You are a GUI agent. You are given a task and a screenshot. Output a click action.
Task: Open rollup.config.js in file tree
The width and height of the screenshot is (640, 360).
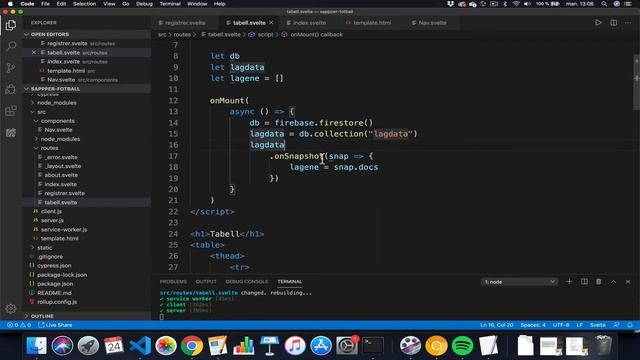click(57, 302)
